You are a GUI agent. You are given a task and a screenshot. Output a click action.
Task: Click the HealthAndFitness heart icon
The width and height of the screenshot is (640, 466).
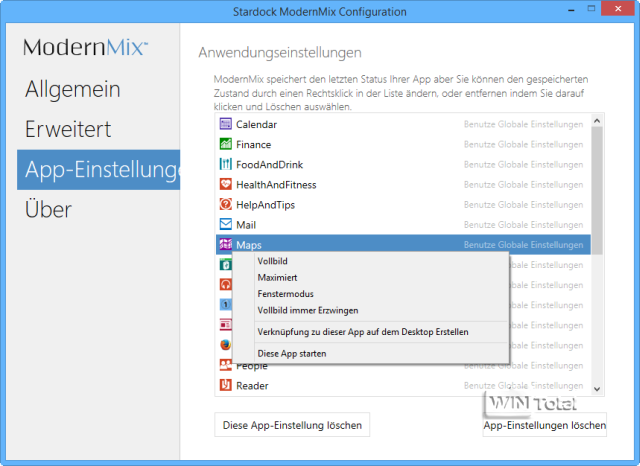coord(225,184)
